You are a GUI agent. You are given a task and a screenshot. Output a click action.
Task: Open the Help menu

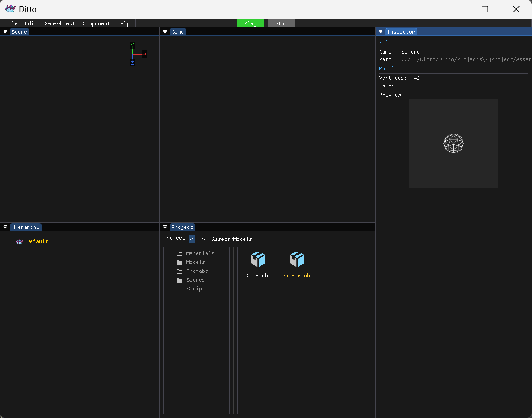tap(124, 23)
